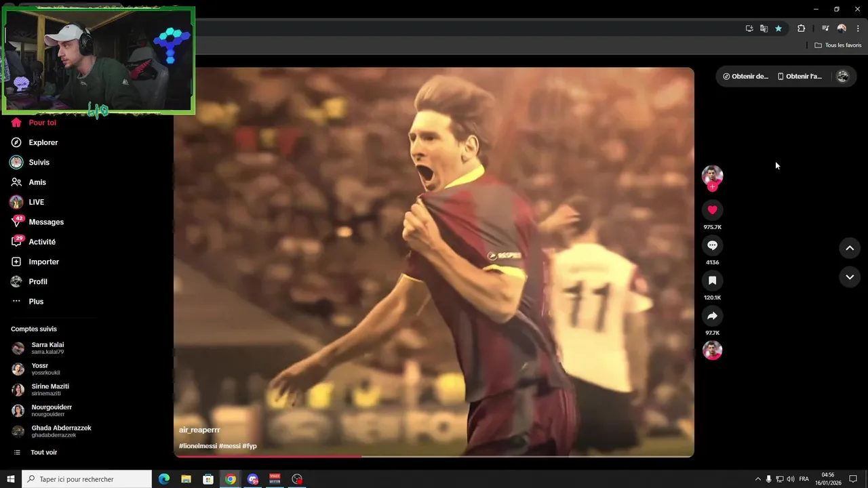Open File Explorer from the taskbar
Screen dimensions: 868x488
click(186, 479)
